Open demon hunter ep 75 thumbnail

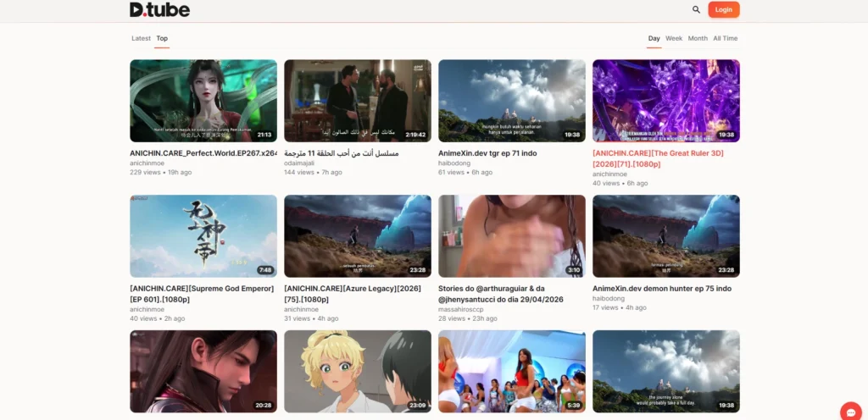click(x=666, y=236)
